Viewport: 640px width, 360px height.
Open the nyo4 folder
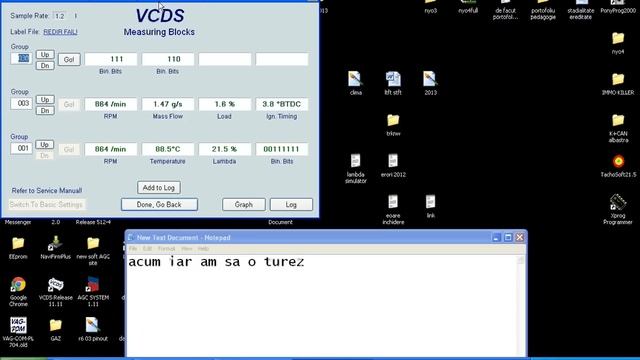pyautogui.click(x=618, y=38)
